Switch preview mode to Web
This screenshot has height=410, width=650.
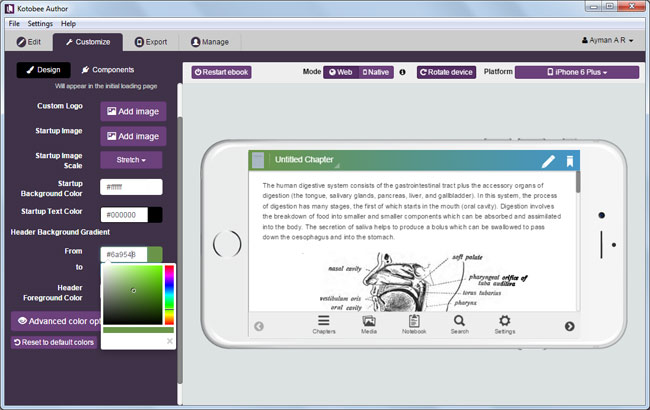[341, 72]
